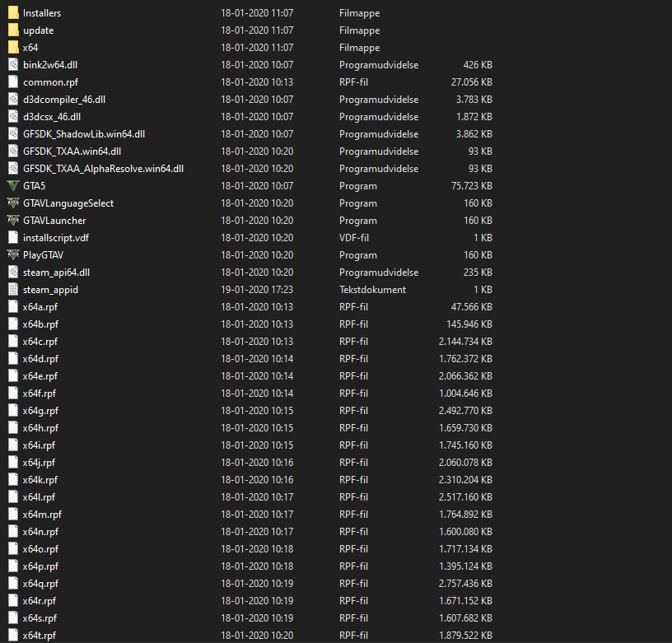
Task: Select the file name x64q.rpf
Action: click(40, 584)
